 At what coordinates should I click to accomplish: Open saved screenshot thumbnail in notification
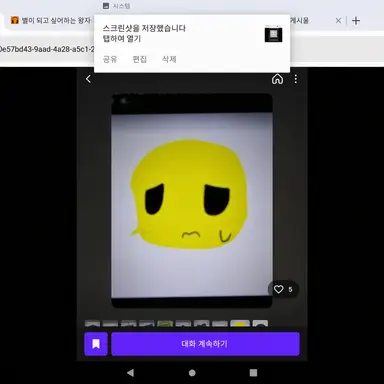point(273,34)
